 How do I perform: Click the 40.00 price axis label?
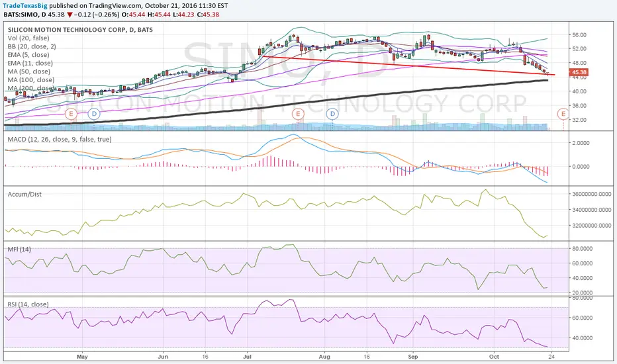click(579, 91)
